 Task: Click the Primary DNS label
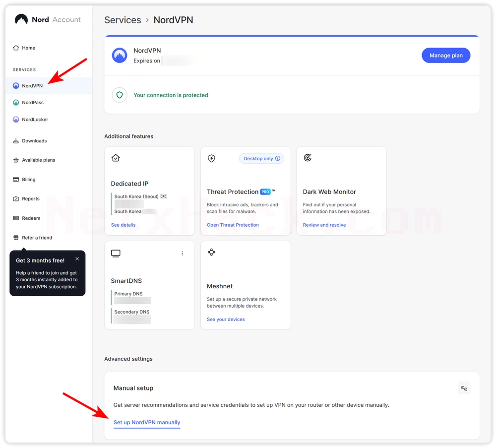(x=128, y=294)
